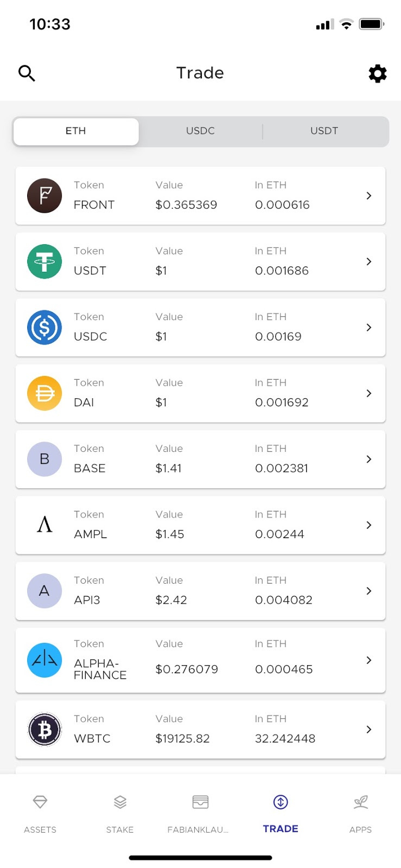This screenshot has height=868, width=401.
Task: Tap the BASE token letter B avatar
Action: 44,459
